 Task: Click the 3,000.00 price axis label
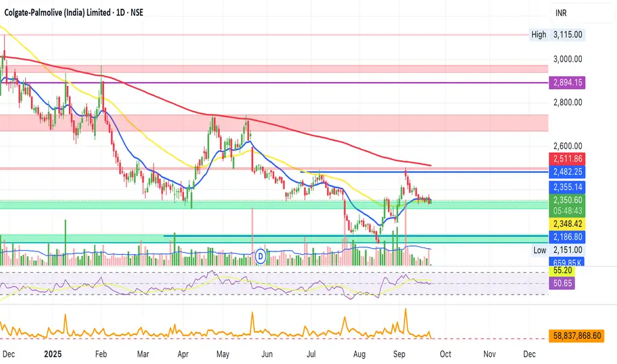tap(567, 59)
